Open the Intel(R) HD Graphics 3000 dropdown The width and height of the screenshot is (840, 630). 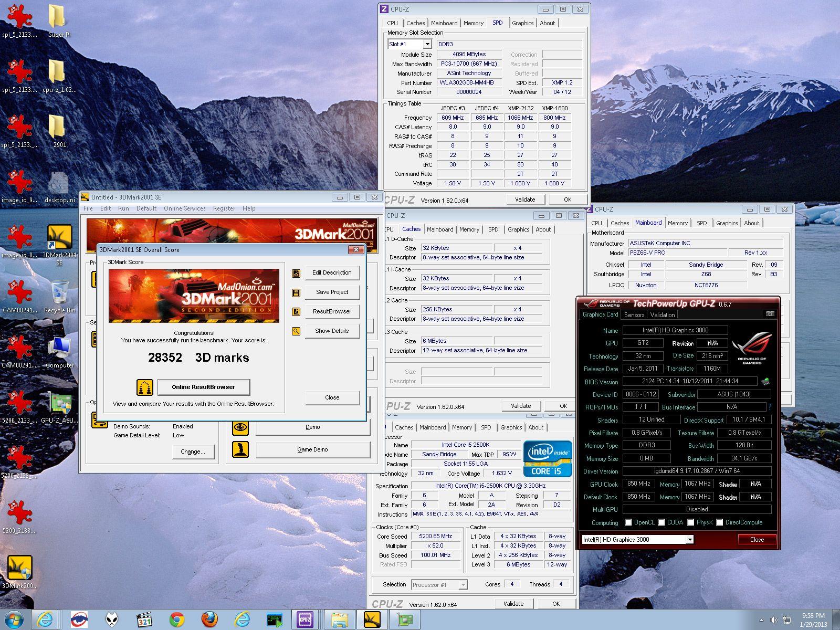click(689, 540)
